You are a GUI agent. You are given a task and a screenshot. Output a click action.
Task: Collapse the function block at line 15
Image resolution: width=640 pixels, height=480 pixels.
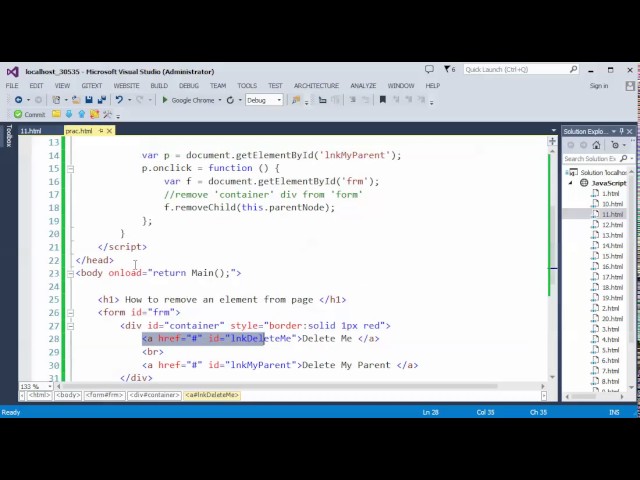pos(71,169)
